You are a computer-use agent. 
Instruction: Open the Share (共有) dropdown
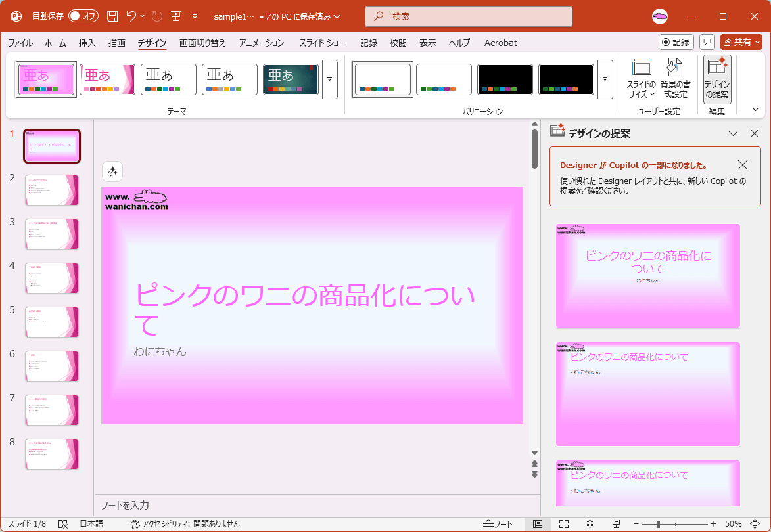click(x=741, y=42)
